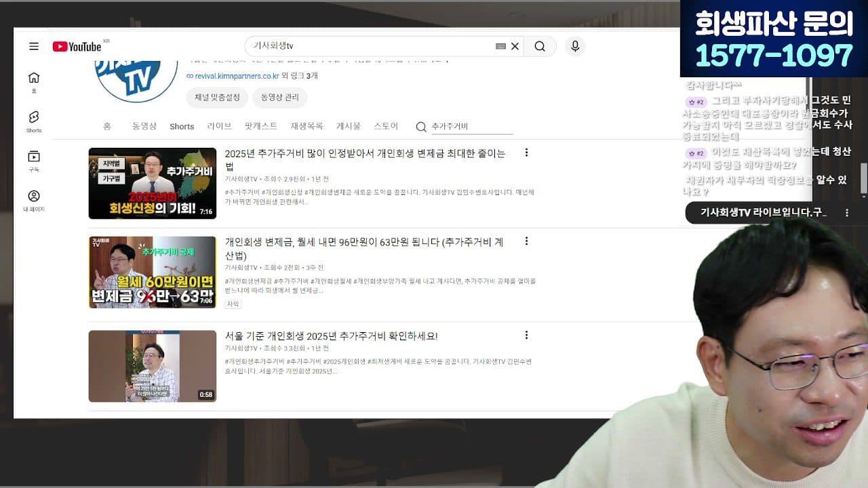Viewport: 868px width, 488px height.
Task: Switch to the 게시물 channel tab
Action: pos(349,126)
